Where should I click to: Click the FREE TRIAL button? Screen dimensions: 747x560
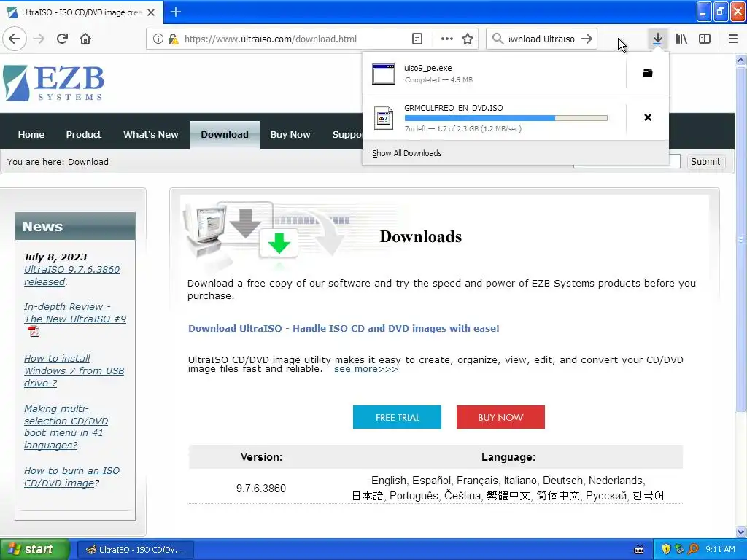(x=397, y=417)
